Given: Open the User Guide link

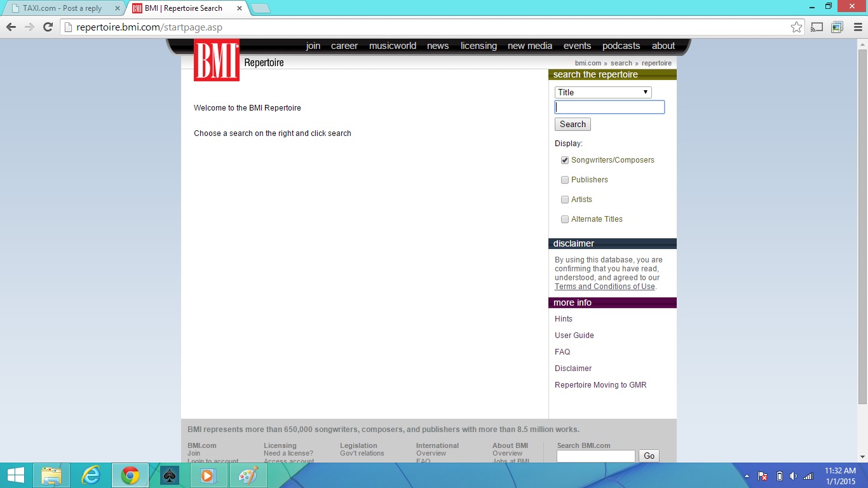Looking at the screenshot, I should 574,335.
